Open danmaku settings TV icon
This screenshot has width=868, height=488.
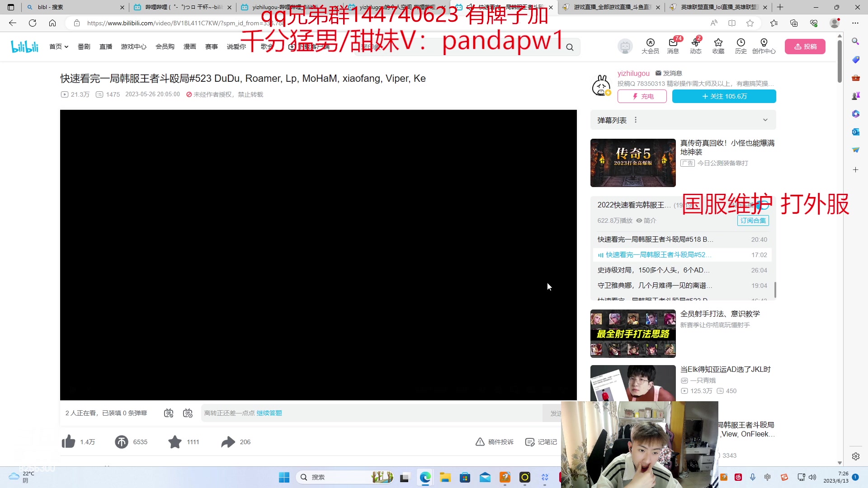pos(188,413)
